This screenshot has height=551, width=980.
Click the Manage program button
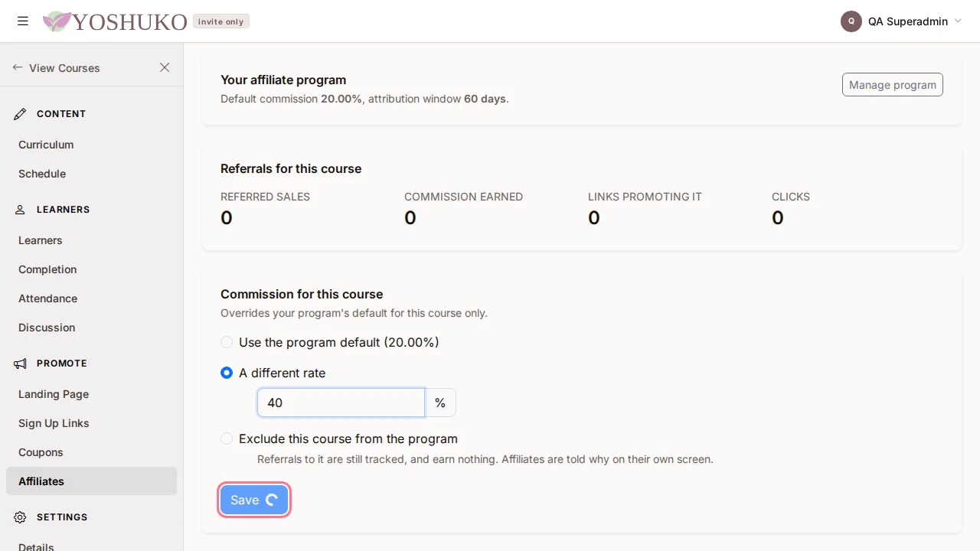[x=893, y=85]
